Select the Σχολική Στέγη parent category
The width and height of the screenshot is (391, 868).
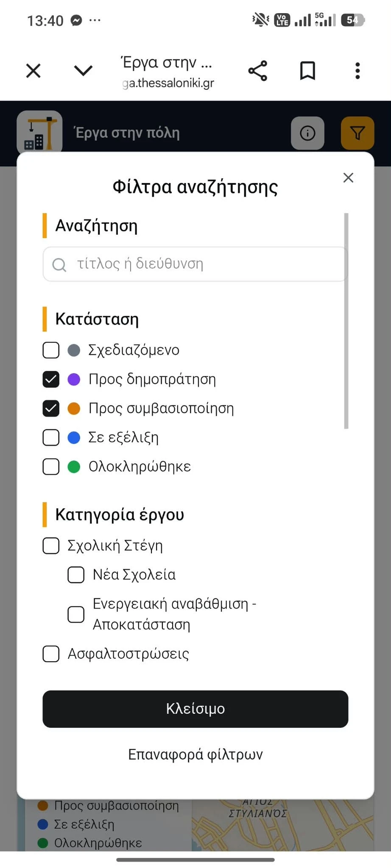[51, 546]
